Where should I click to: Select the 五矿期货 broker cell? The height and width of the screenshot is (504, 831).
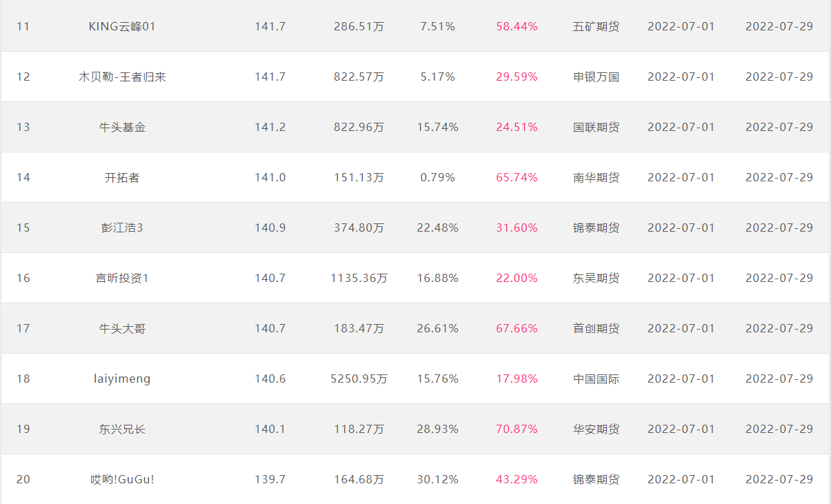point(596,26)
